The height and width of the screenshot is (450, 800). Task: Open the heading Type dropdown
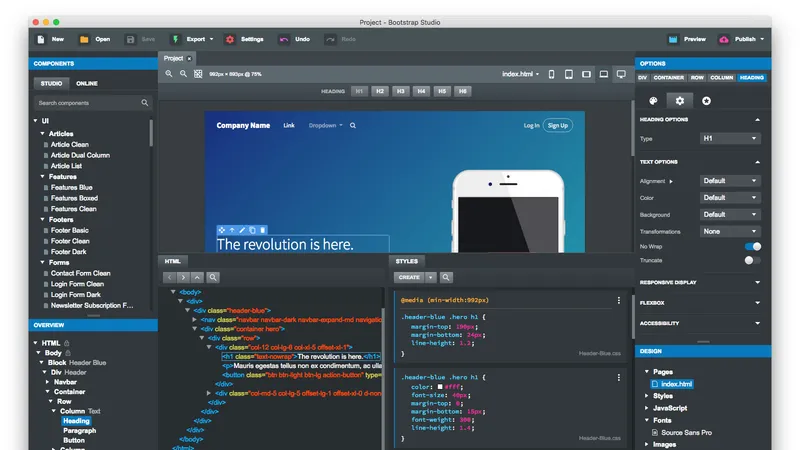pyautogui.click(x=730, y=138)
